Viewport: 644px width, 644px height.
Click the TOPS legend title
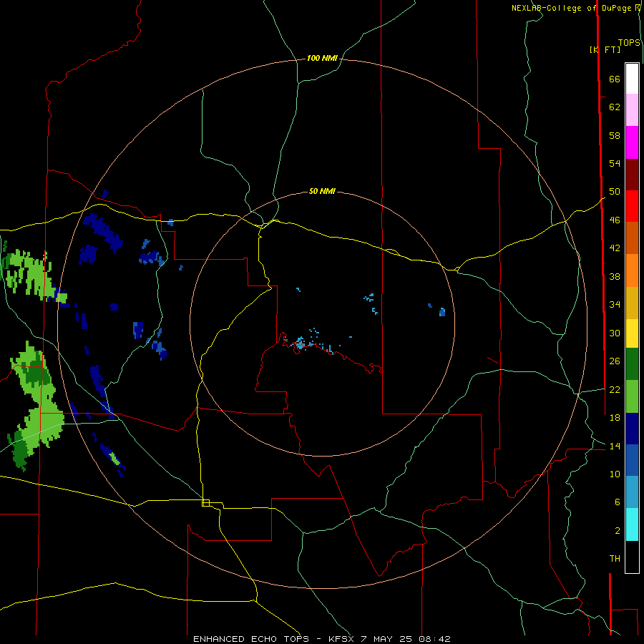(x=629, y=43)
